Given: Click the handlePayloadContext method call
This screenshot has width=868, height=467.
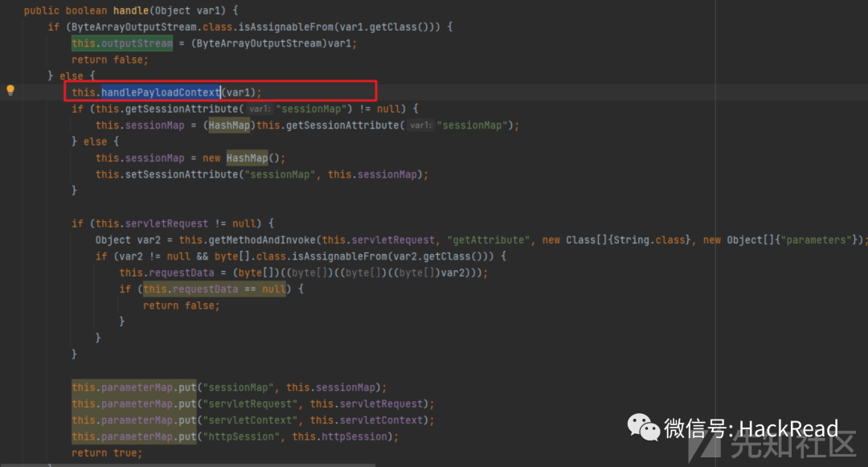Looking at the screenshot, I should pyautogui.click(x=161, y=92).
